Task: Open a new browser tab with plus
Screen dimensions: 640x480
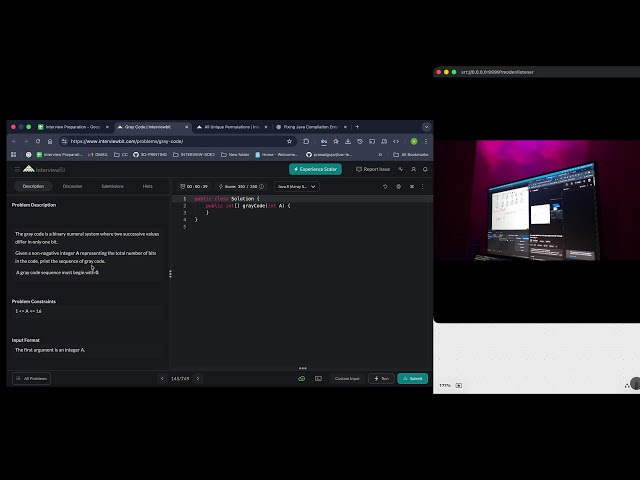Action: tap(357, 127)
